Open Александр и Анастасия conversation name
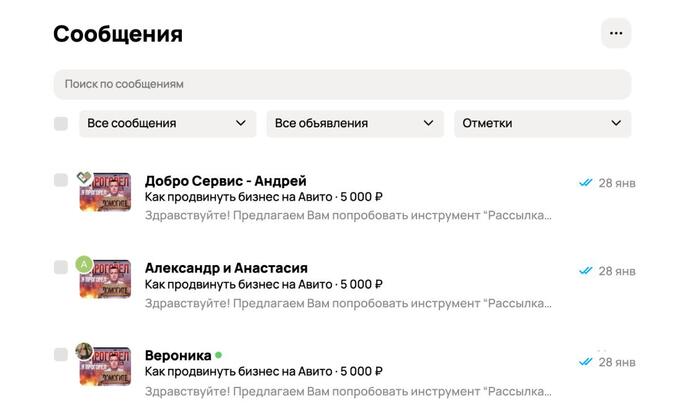The height and width of the screenshot is (416, 700). (226, 268)
